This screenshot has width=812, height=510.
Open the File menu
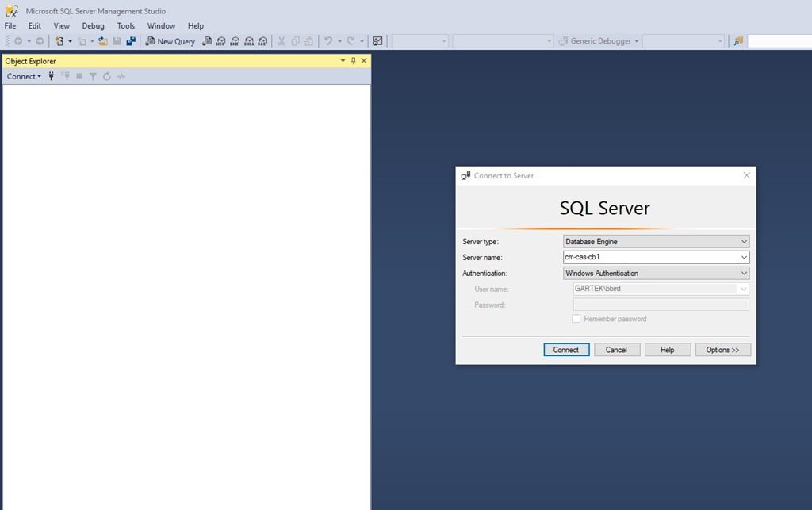10,26
